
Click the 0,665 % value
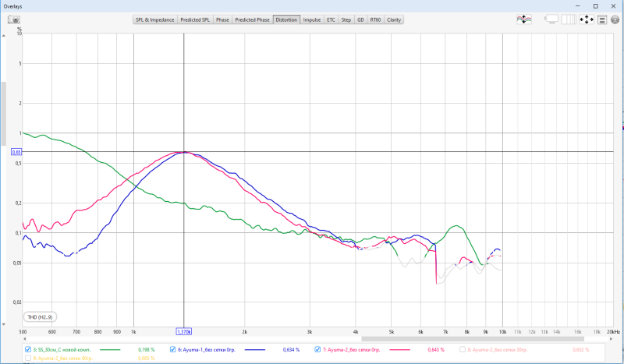coord(147,359)
